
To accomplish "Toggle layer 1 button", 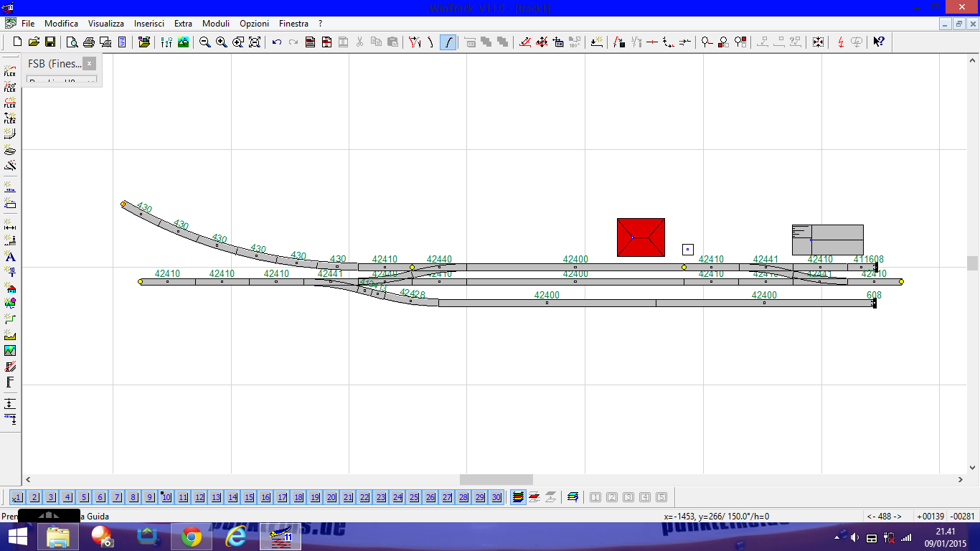I will tap(17, 497).
